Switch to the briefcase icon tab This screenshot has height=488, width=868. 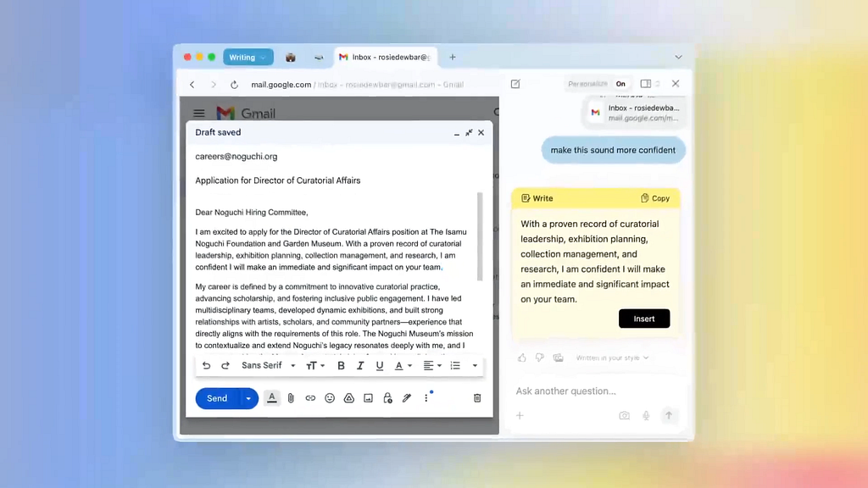tap(291, 58)
